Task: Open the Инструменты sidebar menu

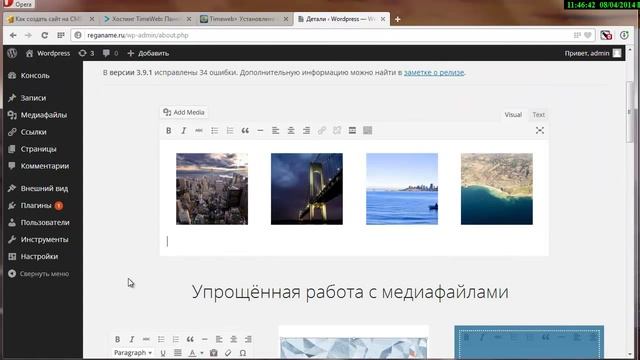Action: pos(43,240)
